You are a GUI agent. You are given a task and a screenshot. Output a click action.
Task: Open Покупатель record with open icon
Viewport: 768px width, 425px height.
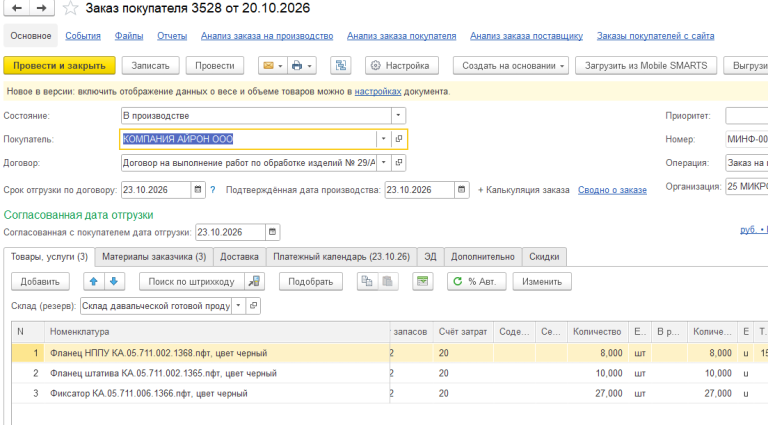tap(399, 139)
